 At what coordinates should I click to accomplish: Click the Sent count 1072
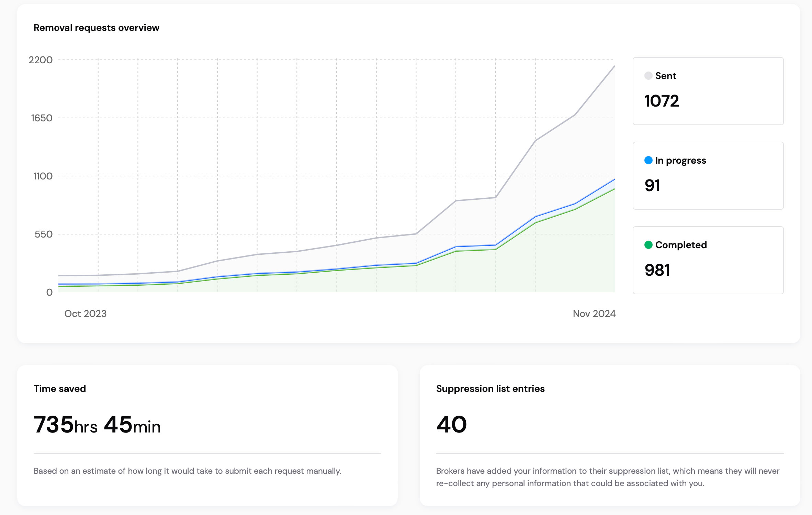point(662,101)
